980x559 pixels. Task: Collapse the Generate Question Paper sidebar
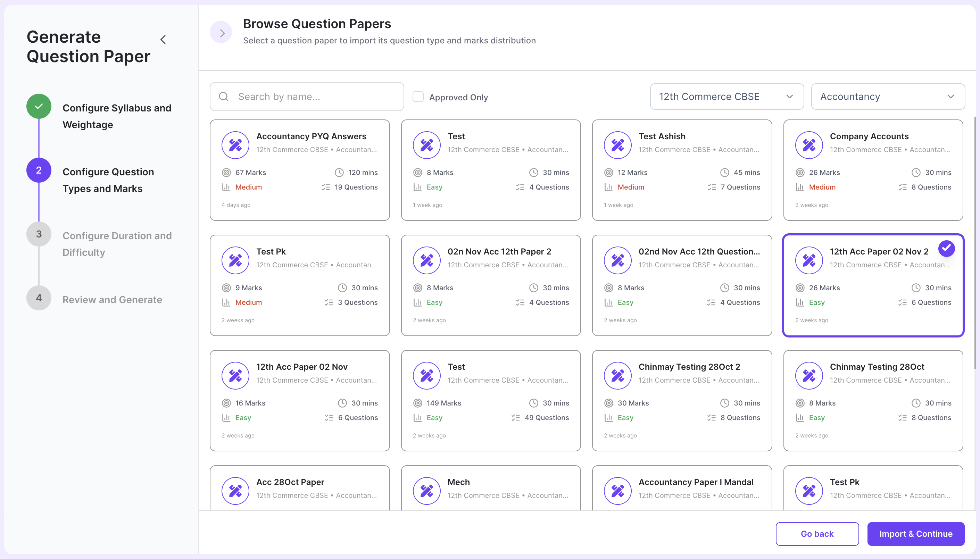point(163,40)
